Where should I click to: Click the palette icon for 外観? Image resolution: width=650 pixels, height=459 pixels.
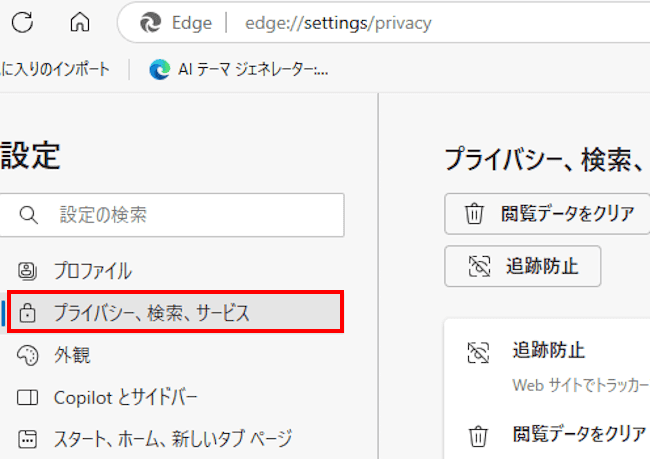(x=27, y=355)
